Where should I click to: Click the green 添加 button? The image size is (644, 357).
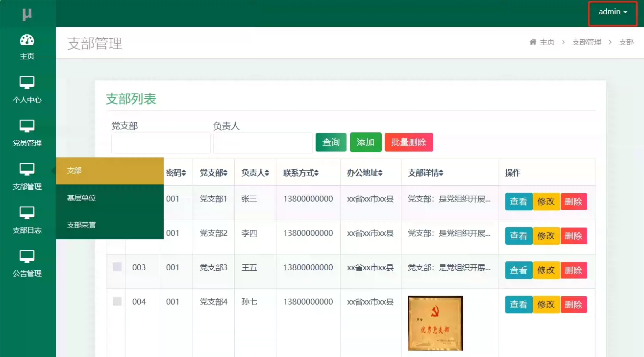pyautogui.click(x=366, y=142)
